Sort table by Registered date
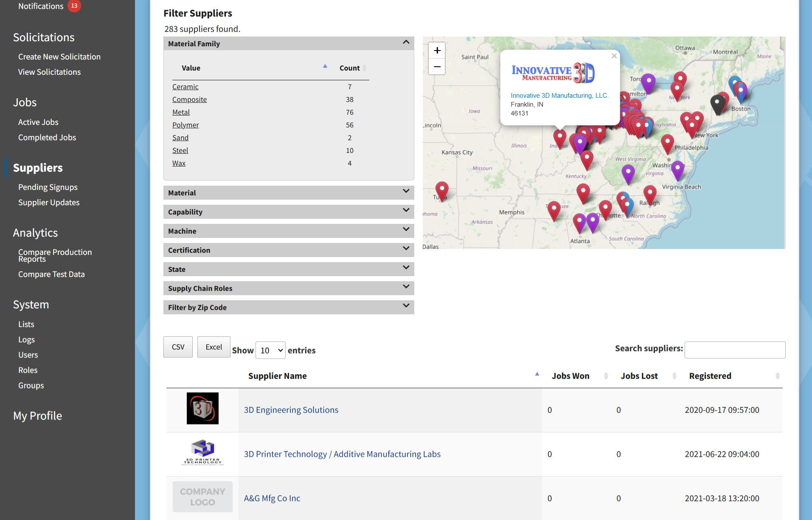 point(731,376)
